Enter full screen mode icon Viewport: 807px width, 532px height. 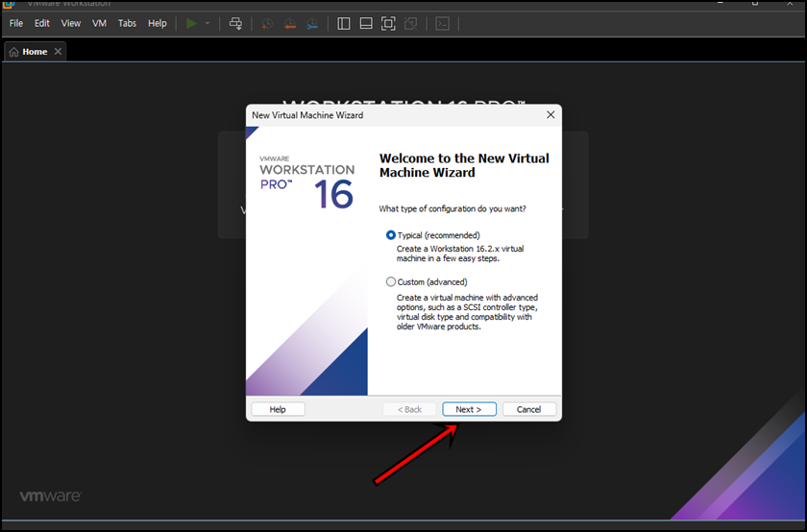(x=388, y=24)
